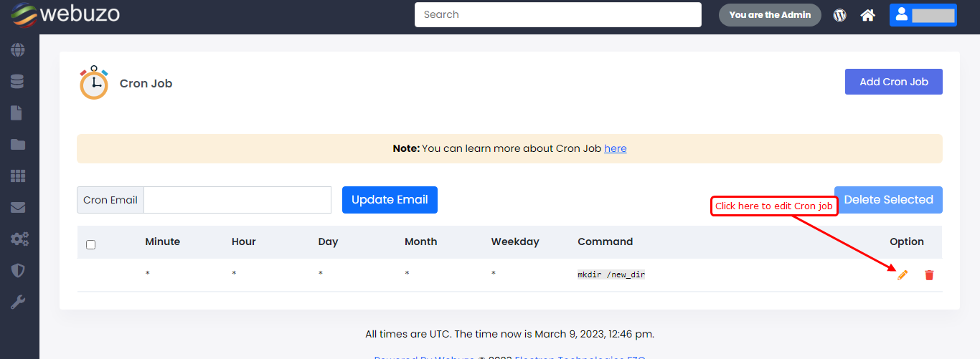Viewport: 980px width, 359px height.
Task: Open the wrench tools sidebar icon
Action: (x=18, y=302)
